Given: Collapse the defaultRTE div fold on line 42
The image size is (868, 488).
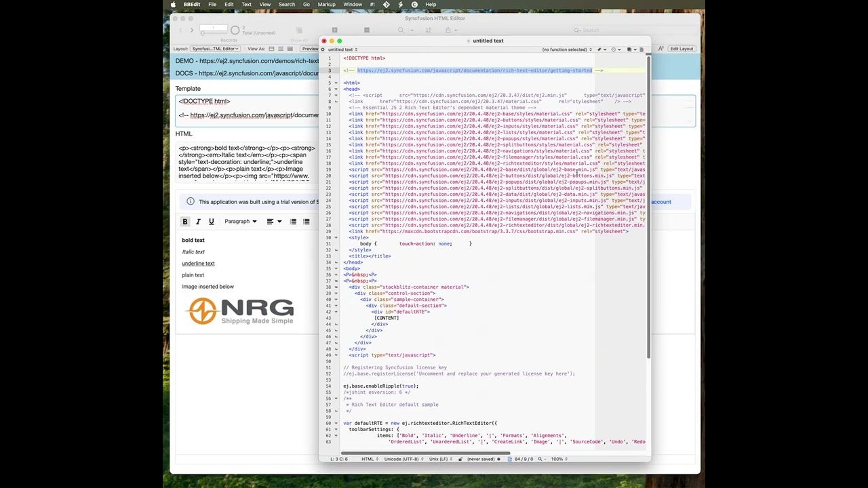Looking at the screenshot, I should [x=336, y=312].
